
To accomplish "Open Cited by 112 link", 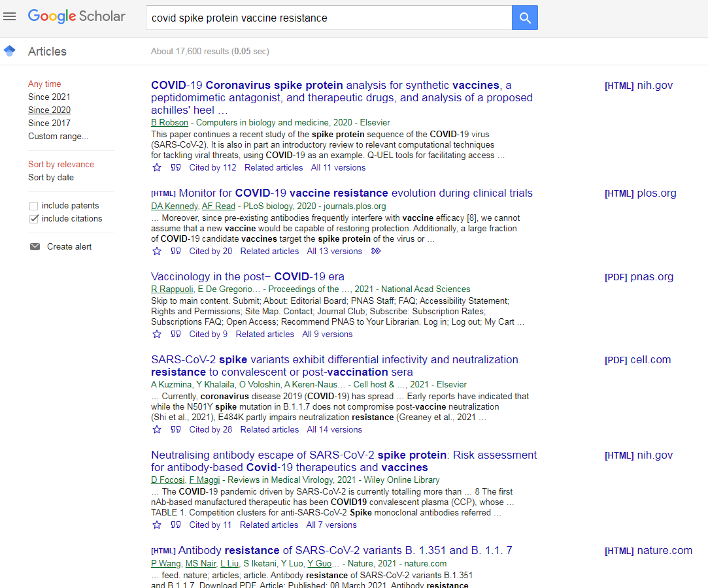I will (x=212, y=168).
